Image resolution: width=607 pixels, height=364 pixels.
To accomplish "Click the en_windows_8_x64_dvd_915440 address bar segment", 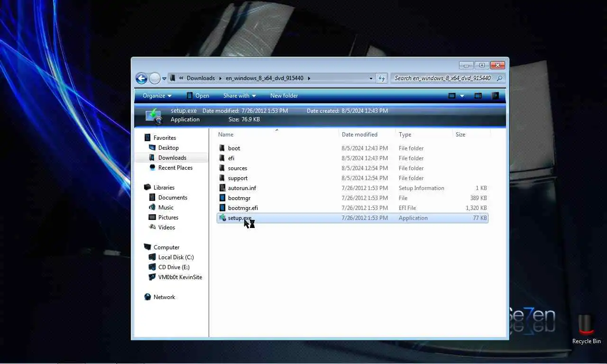I will click(x=265, y=78).
